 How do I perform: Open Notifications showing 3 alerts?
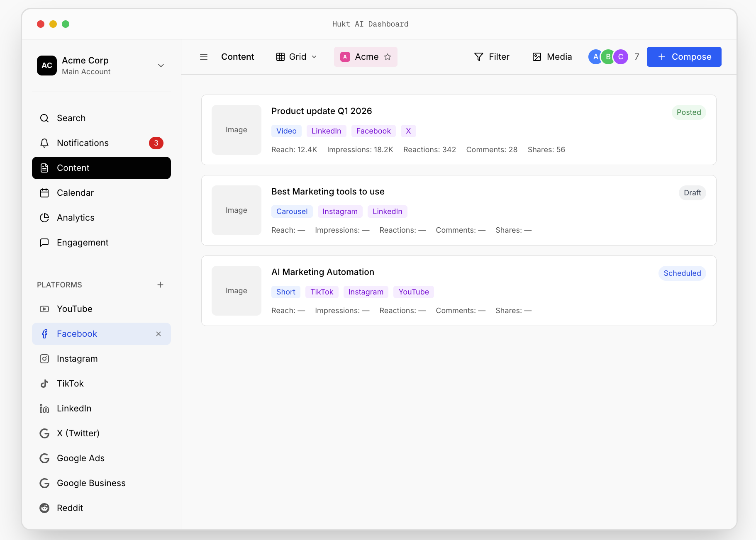(83, 143)
